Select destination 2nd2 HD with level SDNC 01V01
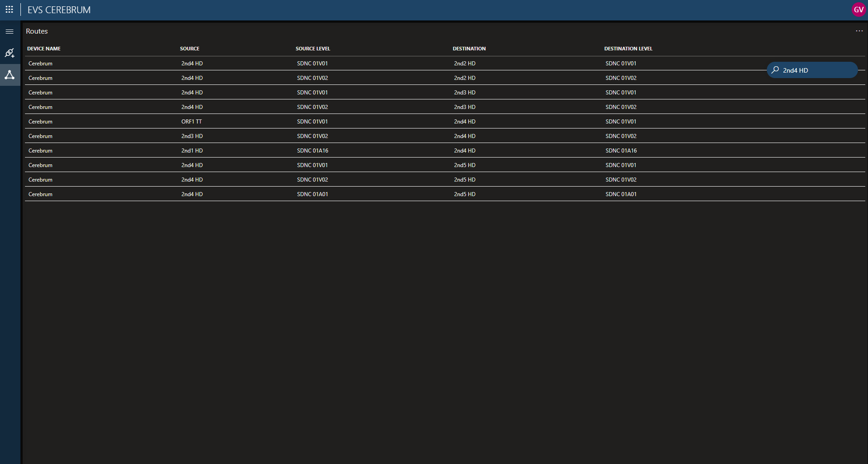This screenshot has height=464, width=868. pyautogui.click(x=465, y=64)
